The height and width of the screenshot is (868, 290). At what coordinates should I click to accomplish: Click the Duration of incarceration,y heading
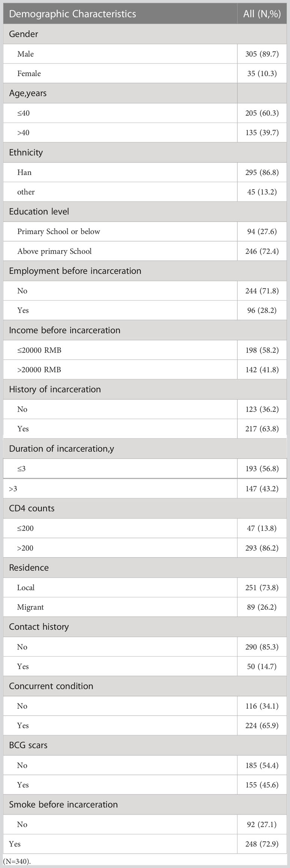click(x=62, y=449)
